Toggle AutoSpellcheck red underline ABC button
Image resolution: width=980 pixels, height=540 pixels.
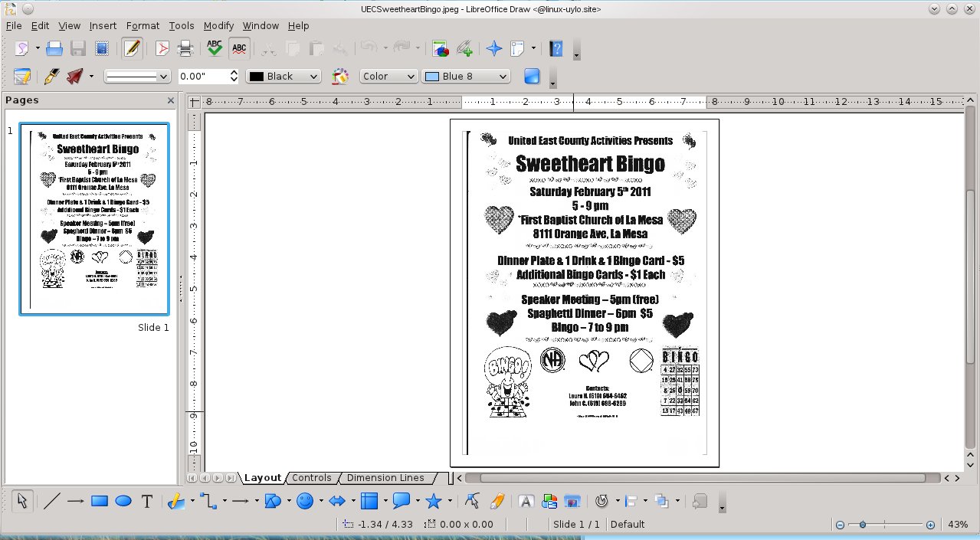(239, 49)
